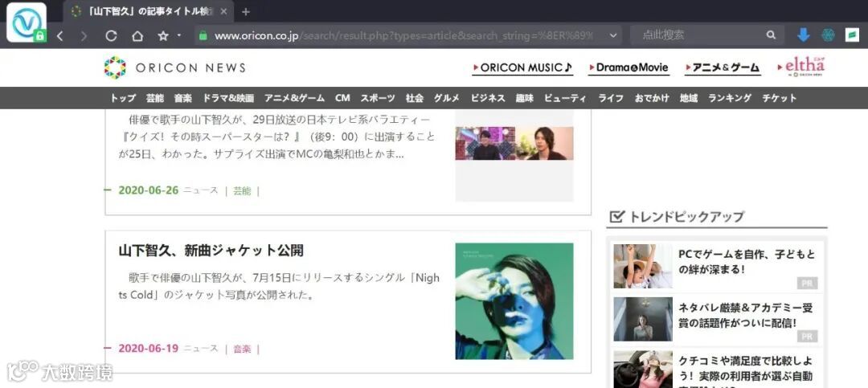
Task: Open 山下智久、新曲ジャケット公開 article headline
Action: (x=211, y=251)
